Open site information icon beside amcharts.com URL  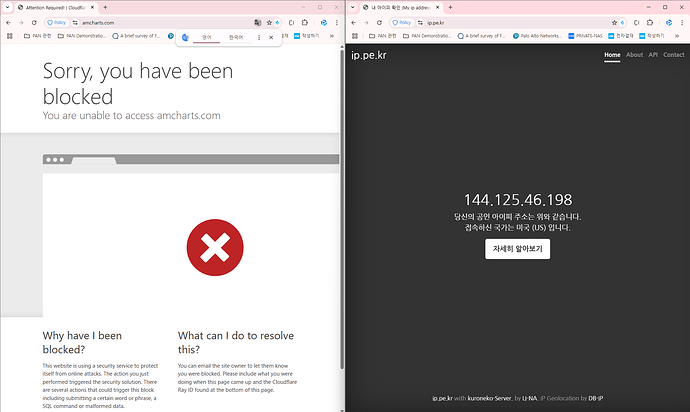click(75, 22)
